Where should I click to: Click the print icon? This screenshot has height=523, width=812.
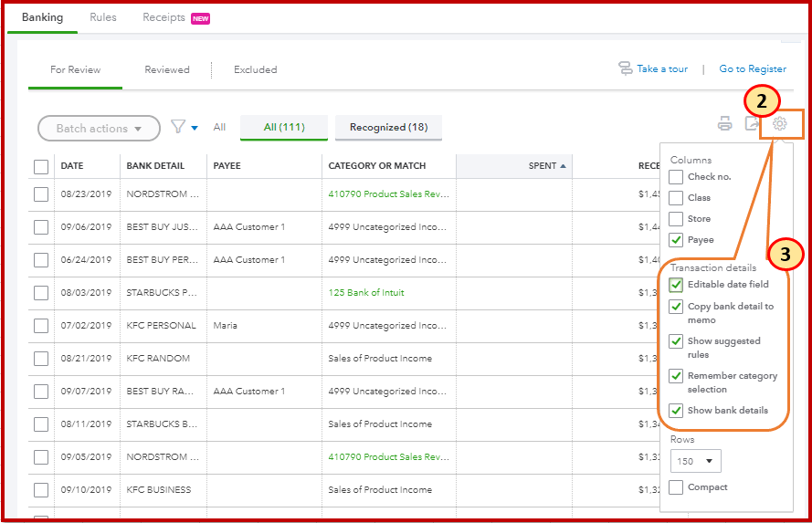coord(724,123)
